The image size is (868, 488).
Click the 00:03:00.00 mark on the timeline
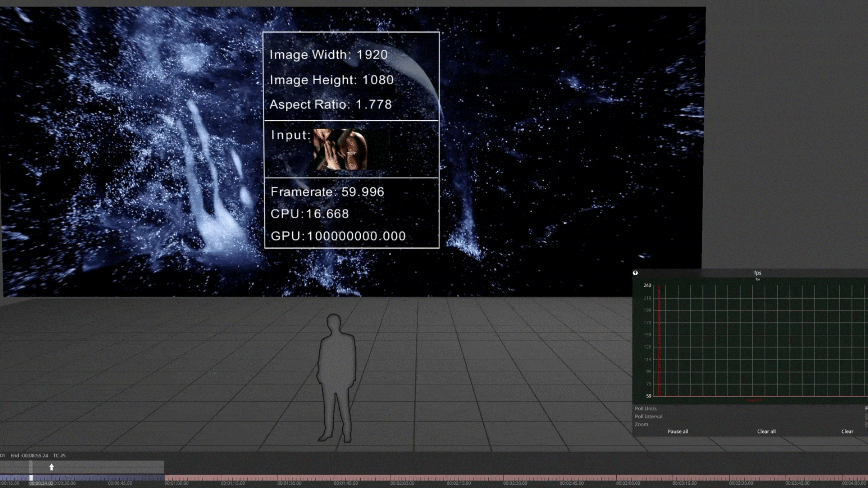[627, 483]
